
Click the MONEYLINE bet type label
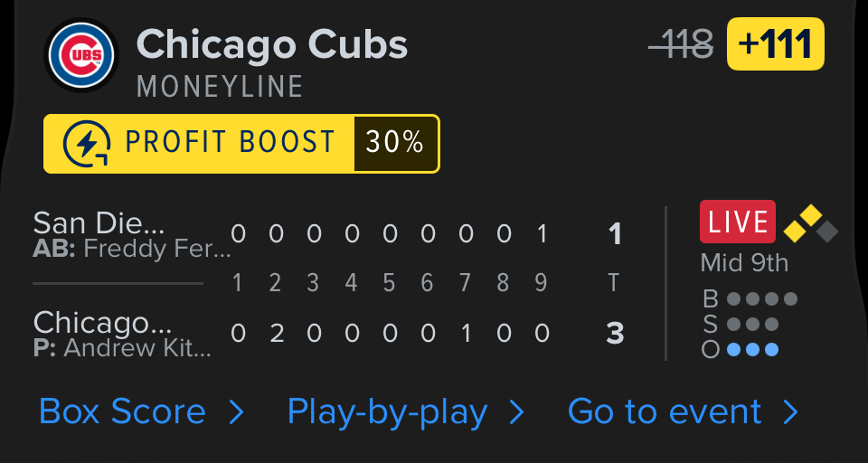tap(220, 87)
